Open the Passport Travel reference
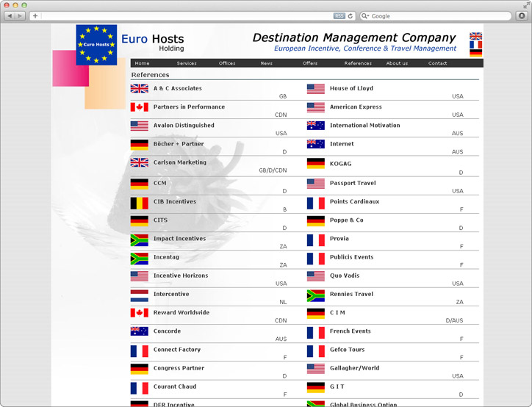 coord(353,183)
